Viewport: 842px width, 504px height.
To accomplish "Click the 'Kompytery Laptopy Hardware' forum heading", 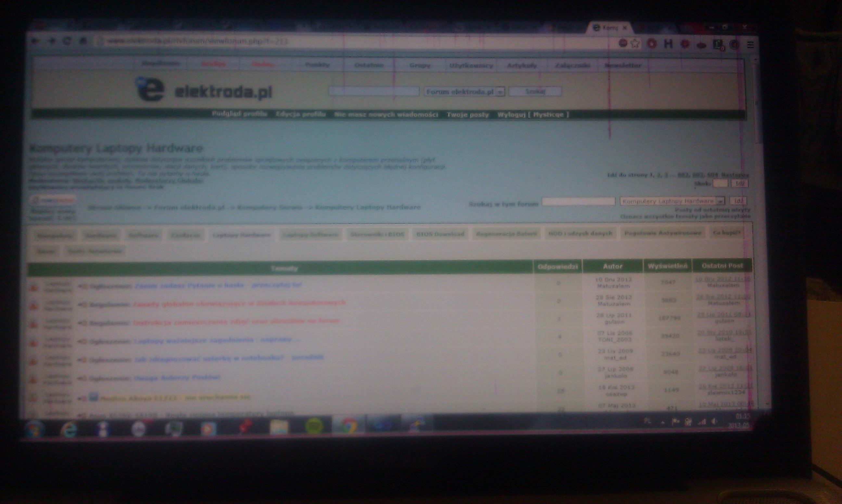I will [x=116, y=148].
